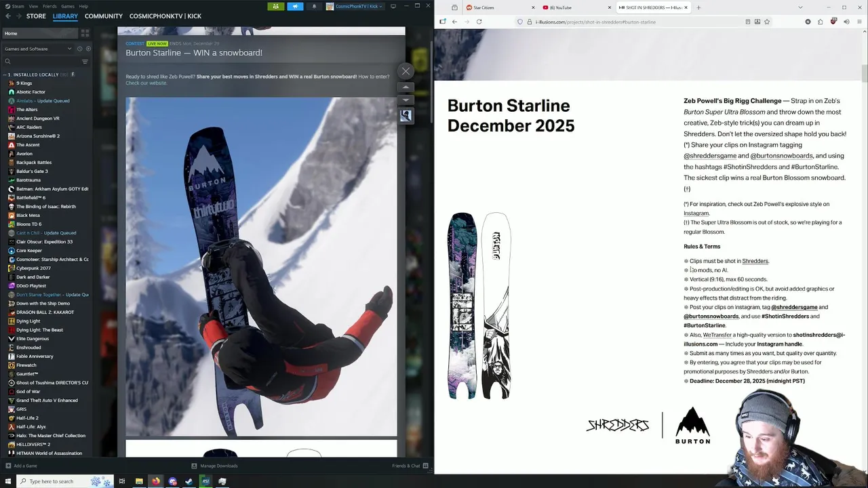Click Instagram link for Zeb Powell inspiration
This screenshot has height=488, width=868.
[696, 213]
